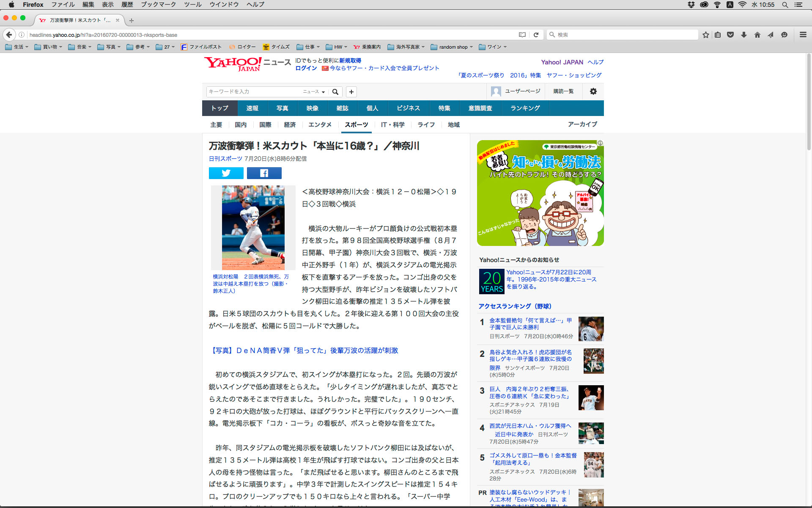
Task: Expand the 生活 bookmarks folder
Action: pos(17,47)
